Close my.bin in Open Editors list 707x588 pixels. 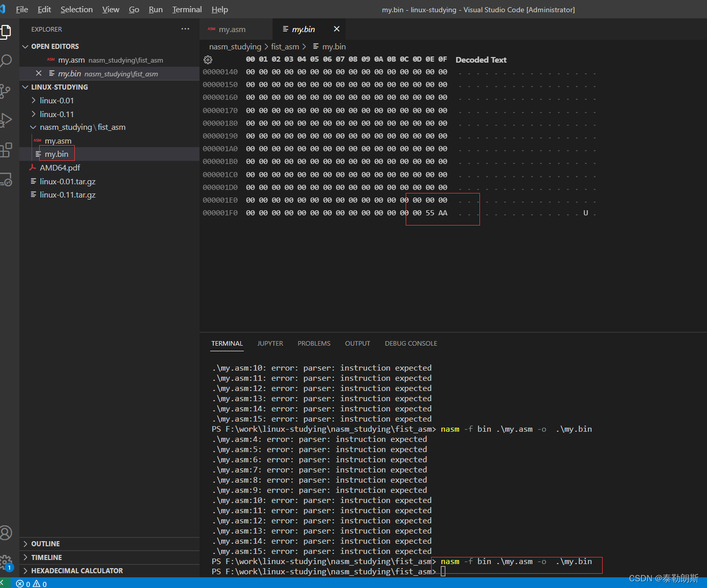click(39, 73)
